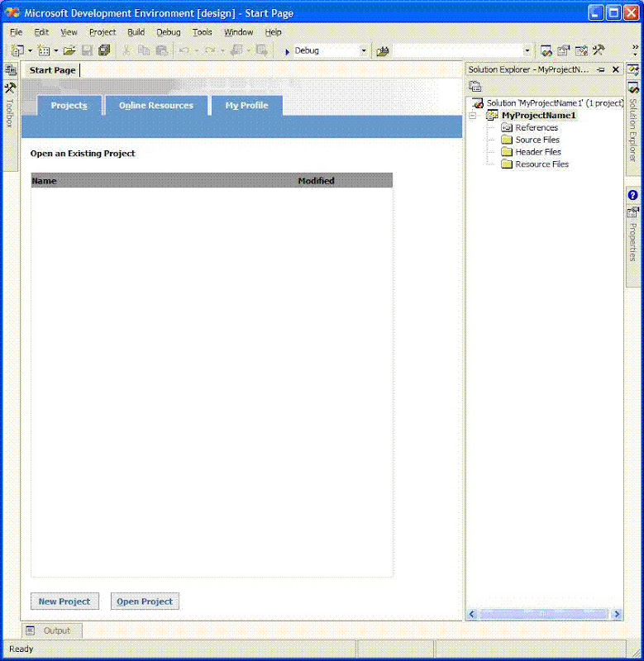Open the New Project icon's dropdown arrow
Viewport: 644px width, 661px height.
tap(30, 51)
